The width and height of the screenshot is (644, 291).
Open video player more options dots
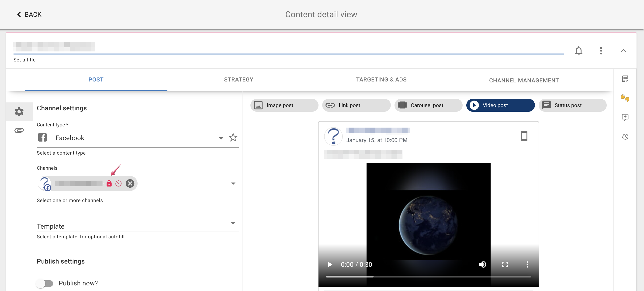pyautogui.click(x=527, y=264)
